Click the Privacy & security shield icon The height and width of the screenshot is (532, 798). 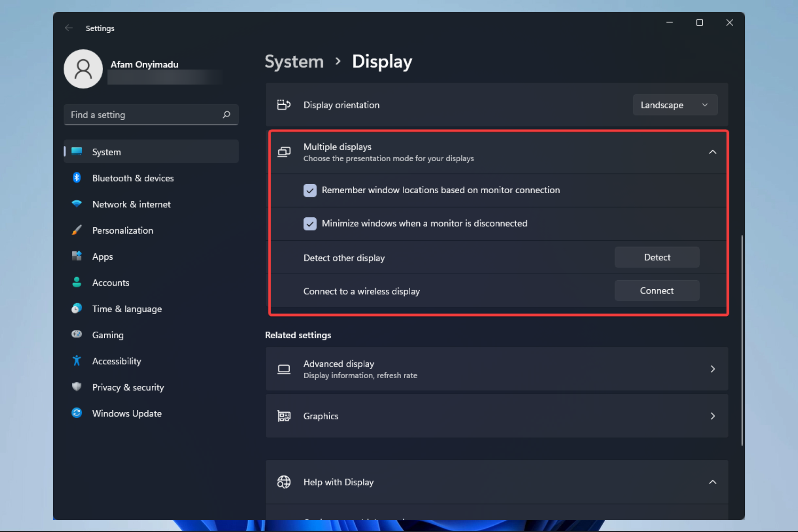[76, 387]
